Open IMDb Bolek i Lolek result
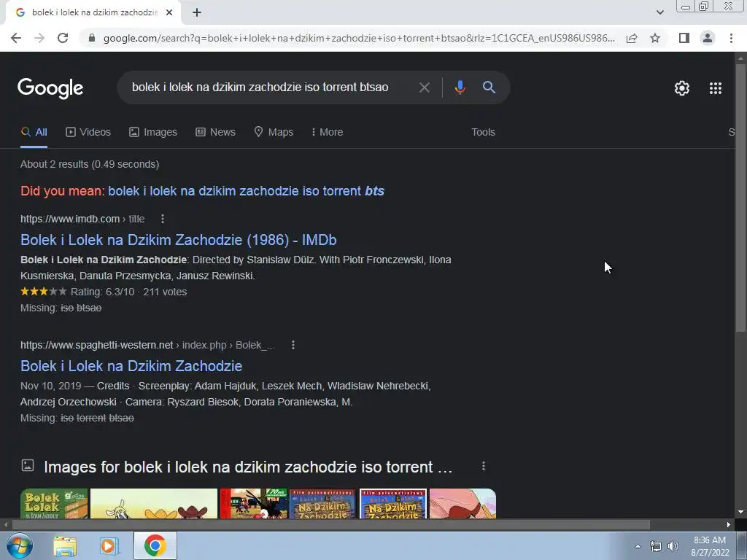This screenshot has height=560, width=747. 178,240
